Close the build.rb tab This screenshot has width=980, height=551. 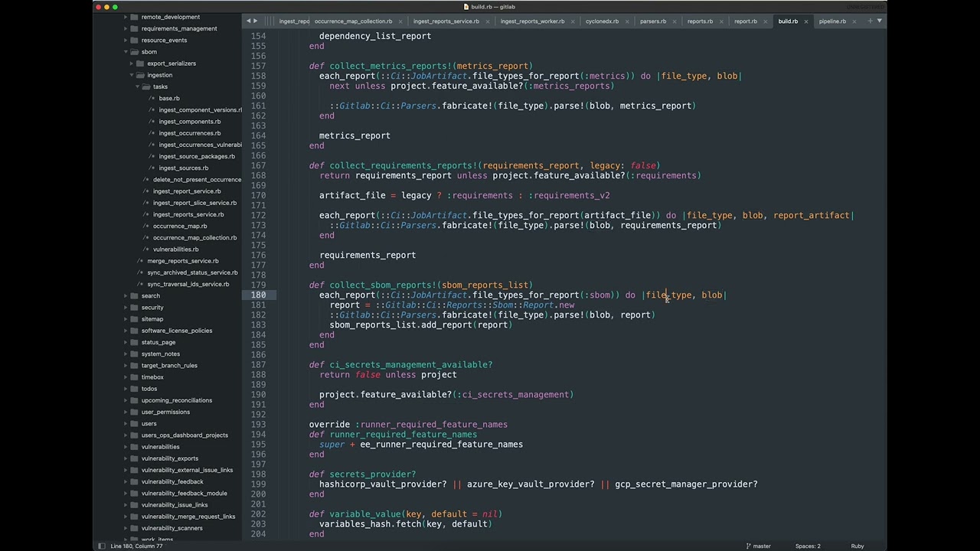point(805,21)
